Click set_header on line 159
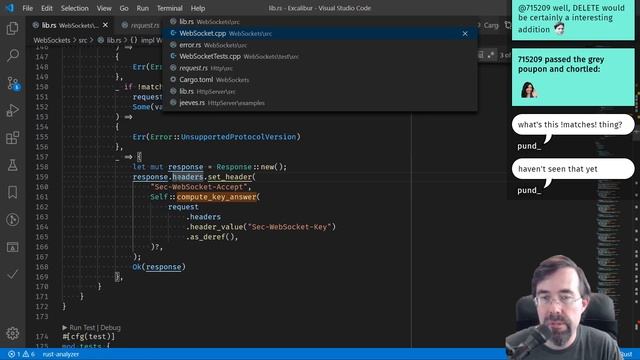Image resolution: width=640 pixels, height=360 pixels. [x=230, y=177]
